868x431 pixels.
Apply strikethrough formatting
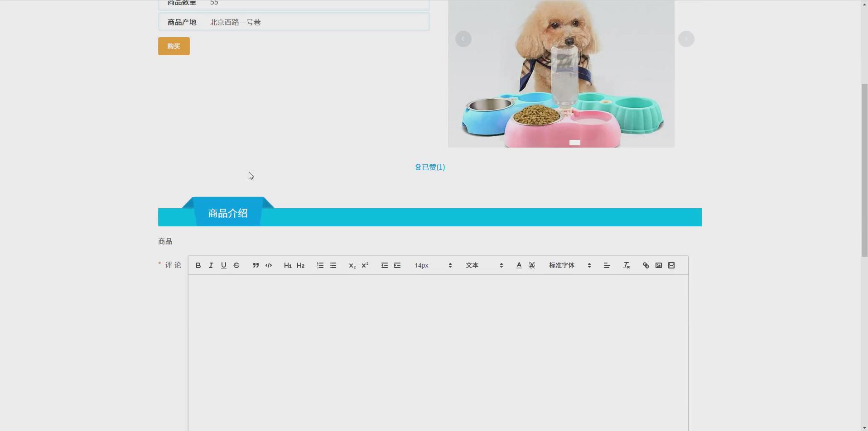[236, 265]
